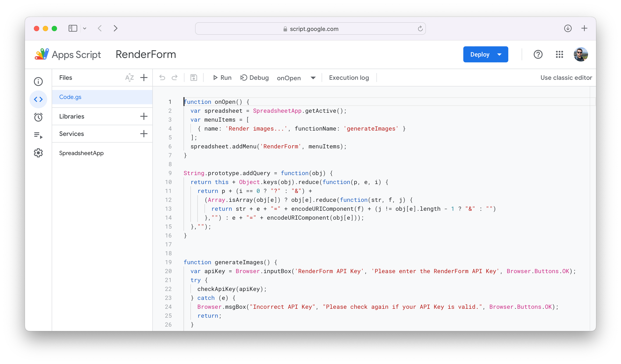Click the Apps Script logo
Viewport: 621px width, 364px height.
(x=67, y=54)
